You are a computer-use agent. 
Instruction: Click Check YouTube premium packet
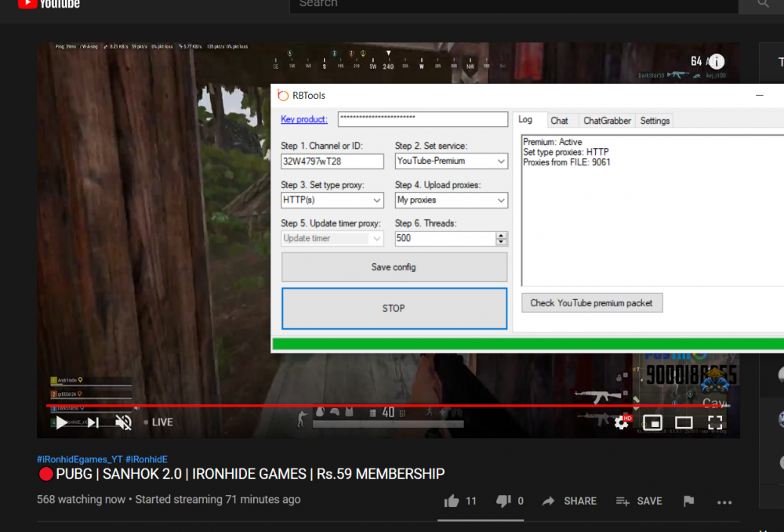click(x=592, y=302)
